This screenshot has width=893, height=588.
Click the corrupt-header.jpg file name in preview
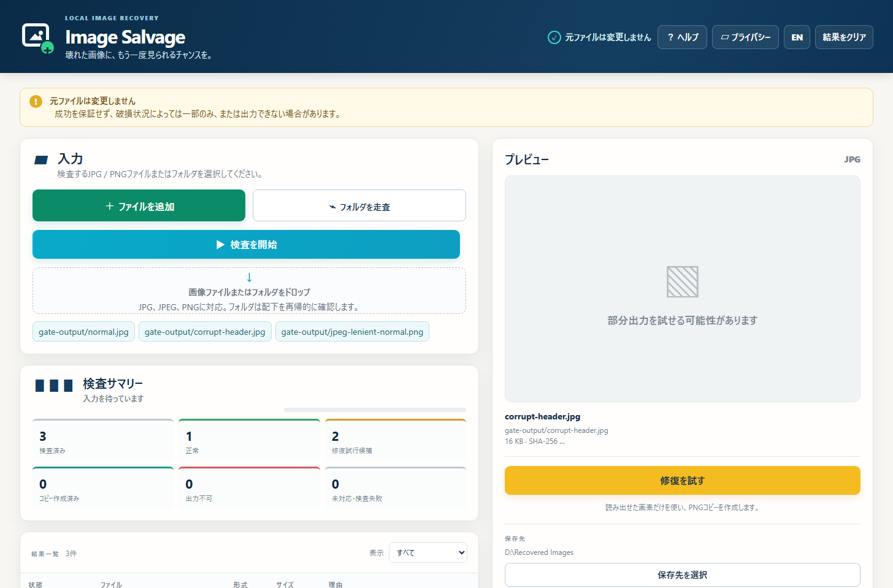(x=542, y=416)
